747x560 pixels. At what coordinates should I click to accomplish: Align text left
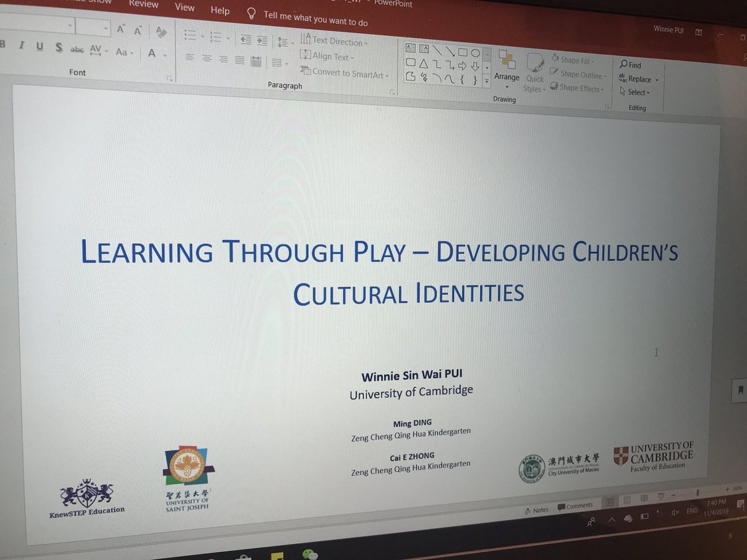pyautogui.click(x=190, y=57)
